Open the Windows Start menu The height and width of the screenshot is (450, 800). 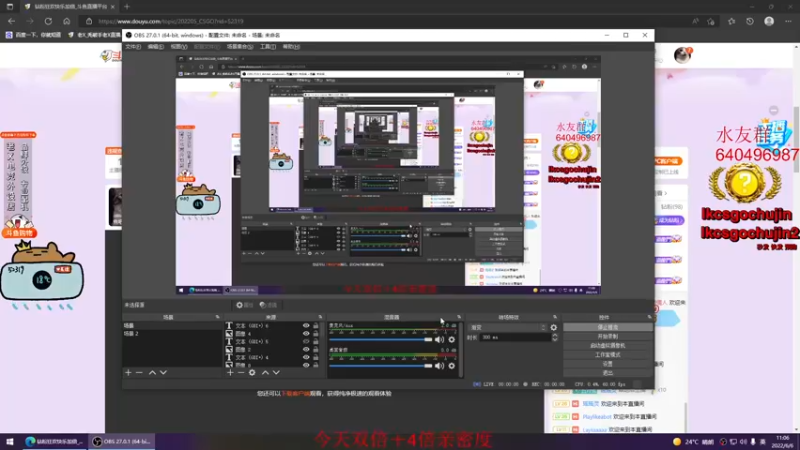(x=10, y=441)
